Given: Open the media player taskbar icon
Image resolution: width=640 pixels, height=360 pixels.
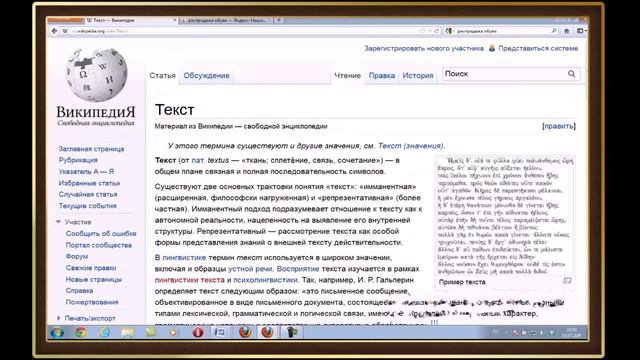Looking at the screenshot, I should [174, 332].
